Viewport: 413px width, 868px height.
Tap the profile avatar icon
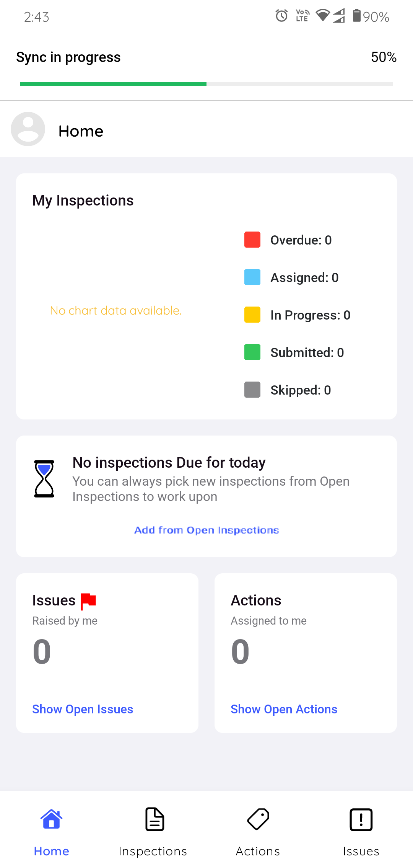pyautogui.click(x=28, y=129)
